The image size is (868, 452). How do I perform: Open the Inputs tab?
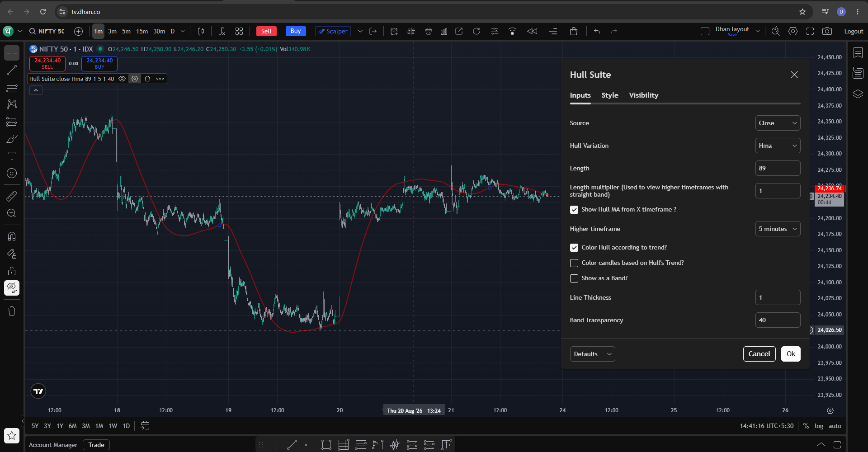(580, 95)
